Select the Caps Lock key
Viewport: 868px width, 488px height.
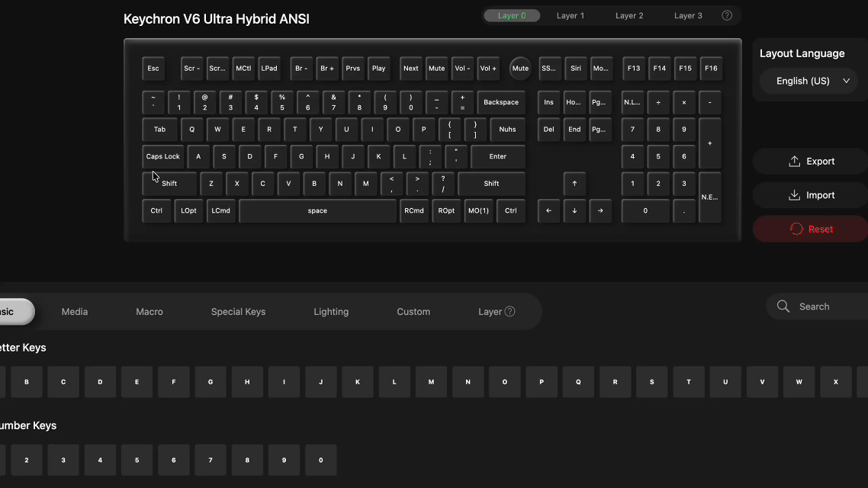pyautogui.click(x=162, y=156)
